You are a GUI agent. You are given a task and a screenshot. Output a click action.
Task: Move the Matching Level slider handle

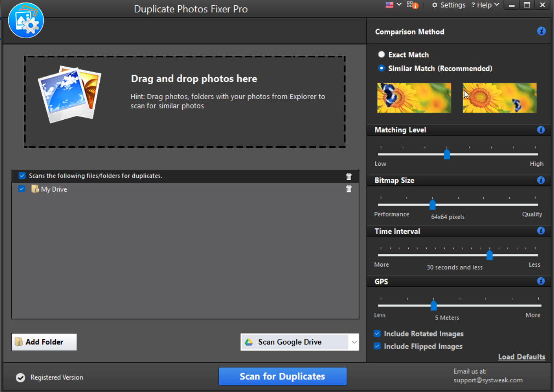447,154
